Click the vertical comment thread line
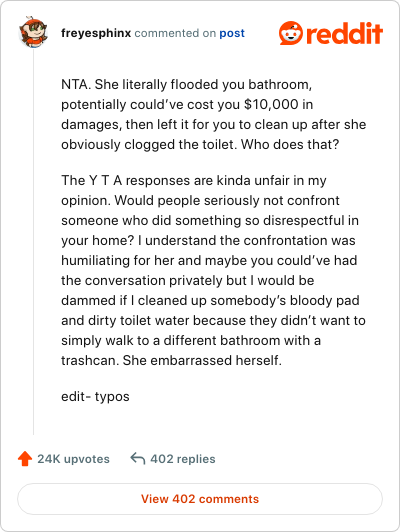Screen dimensions: 400x532 [x=33, y=243]
